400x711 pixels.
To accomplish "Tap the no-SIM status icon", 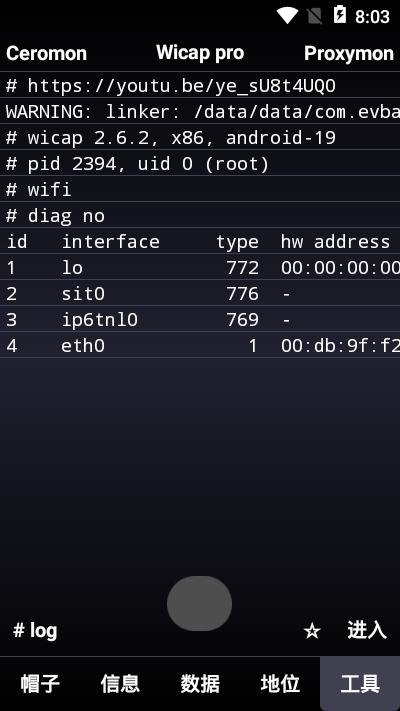I will tap(314, 16).
